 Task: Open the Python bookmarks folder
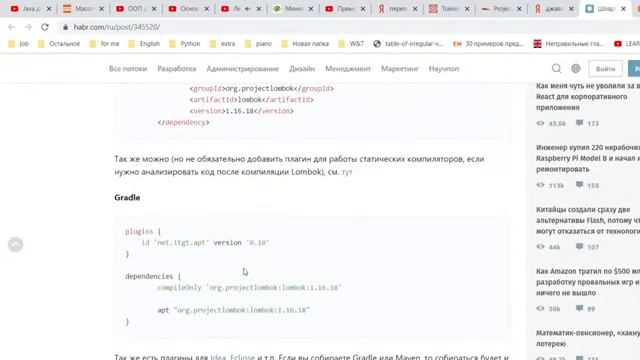coord(185,44)
